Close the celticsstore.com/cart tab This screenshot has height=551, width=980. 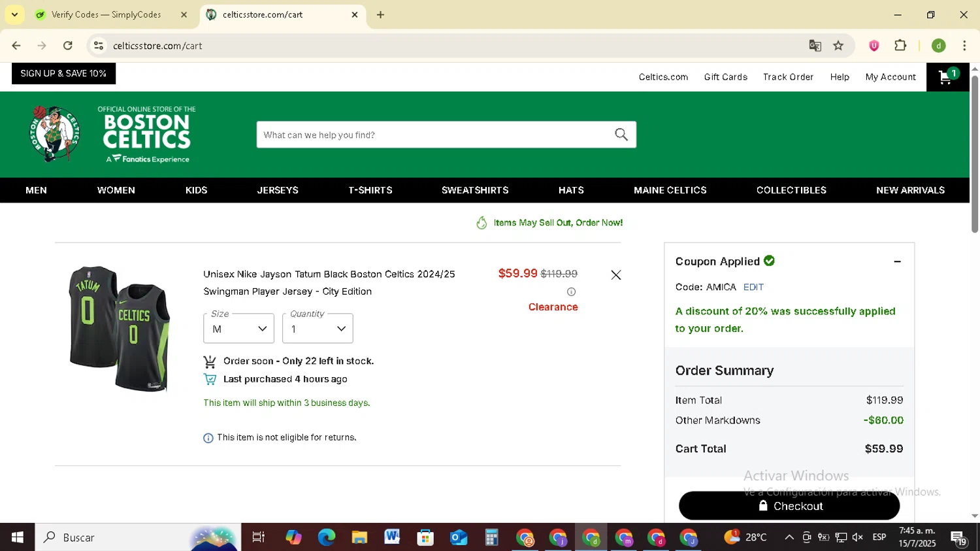(355, 14)
